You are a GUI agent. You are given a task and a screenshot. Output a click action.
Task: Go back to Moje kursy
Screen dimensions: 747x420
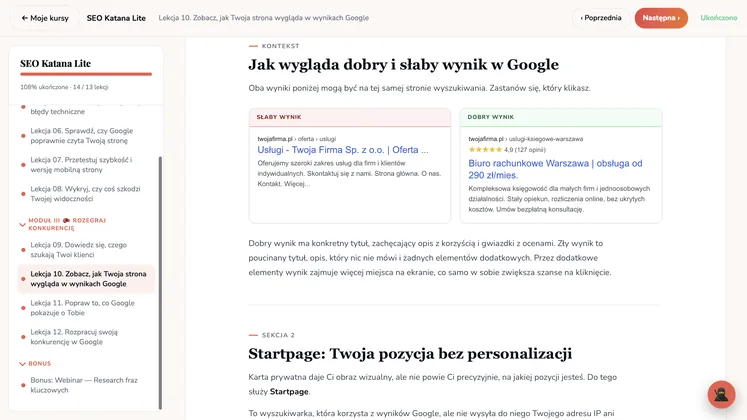[x=45, y=18]
